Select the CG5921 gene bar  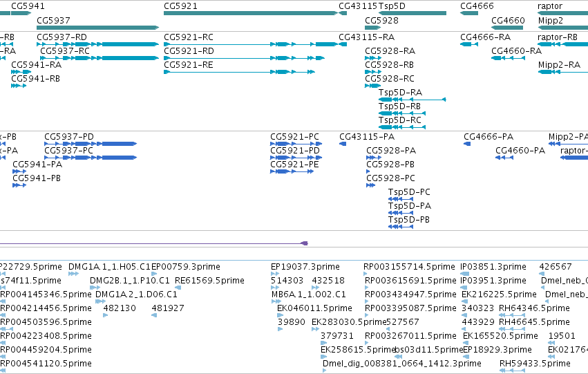coord(251,13)
